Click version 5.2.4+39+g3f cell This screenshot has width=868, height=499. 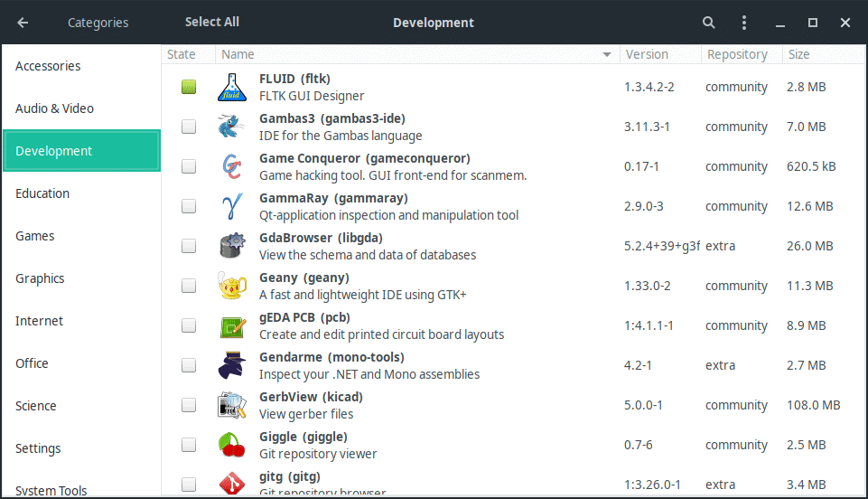[662, 246]
